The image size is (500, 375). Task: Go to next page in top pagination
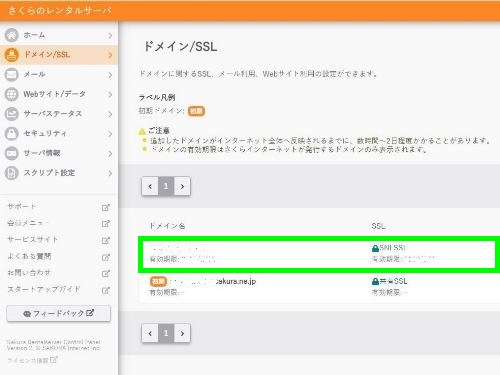coord(182,186)
